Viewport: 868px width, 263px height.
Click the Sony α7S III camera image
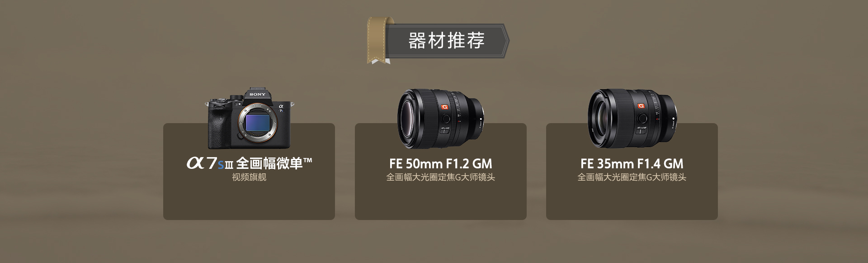pyautogui.click(x=249, y=118)
